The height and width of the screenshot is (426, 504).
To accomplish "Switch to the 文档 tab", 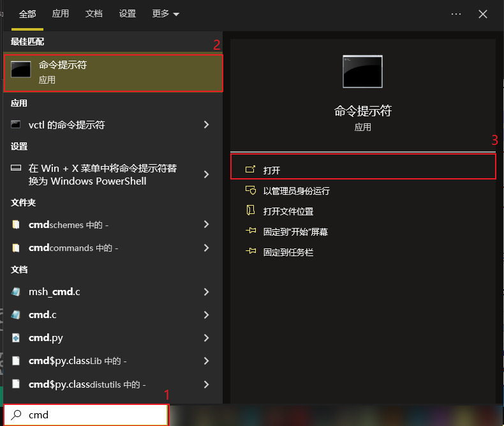I will coord(94,13).
